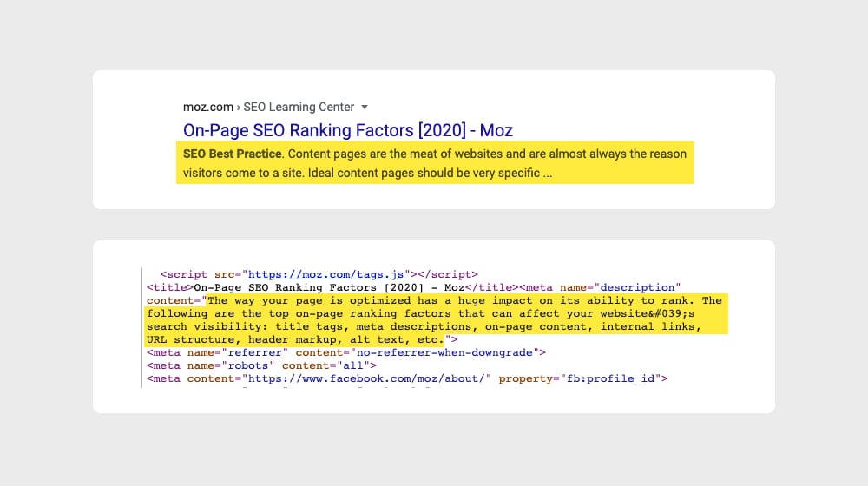Click 'The way your page is optimized' text
Image resolution: width=868 pixels, height=486 pixels.
pos(309,300)
